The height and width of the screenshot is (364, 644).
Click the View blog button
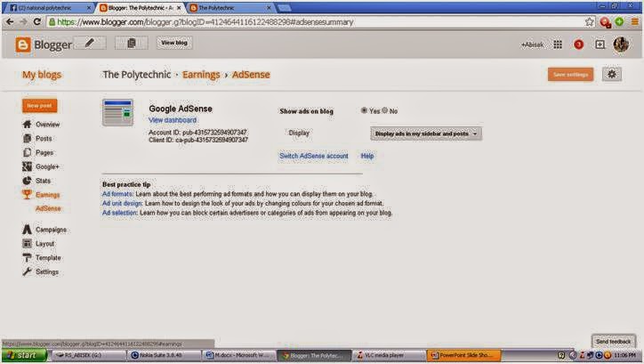[x=174, y=43]
